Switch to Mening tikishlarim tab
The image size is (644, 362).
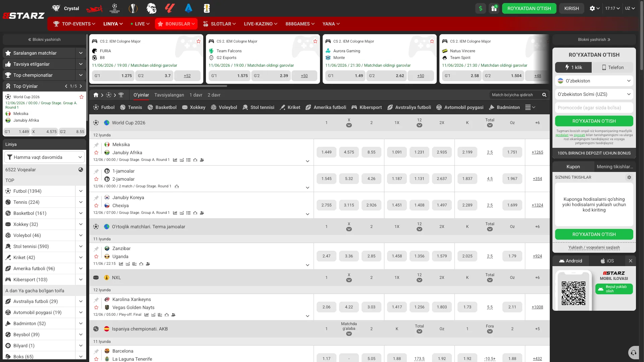(x=615, y=167)
